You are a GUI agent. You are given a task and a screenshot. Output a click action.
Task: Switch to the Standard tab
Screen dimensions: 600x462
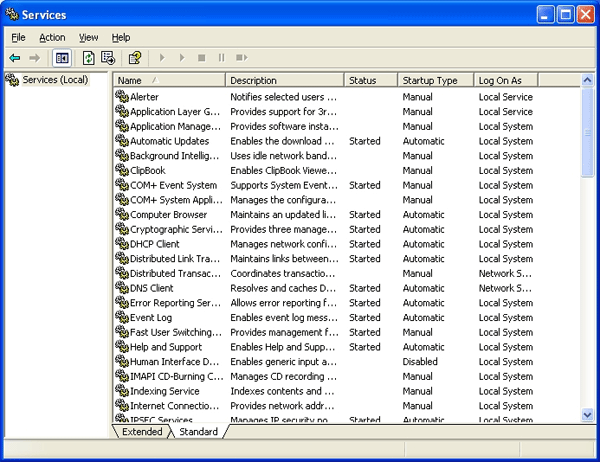point(198,432)
